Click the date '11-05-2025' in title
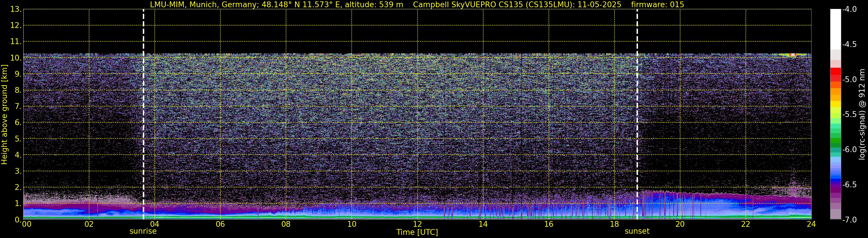 click(599, 5)
